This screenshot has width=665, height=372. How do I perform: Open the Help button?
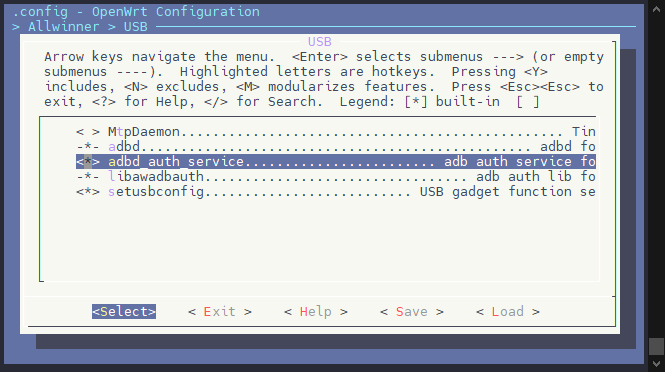[316, 312]
